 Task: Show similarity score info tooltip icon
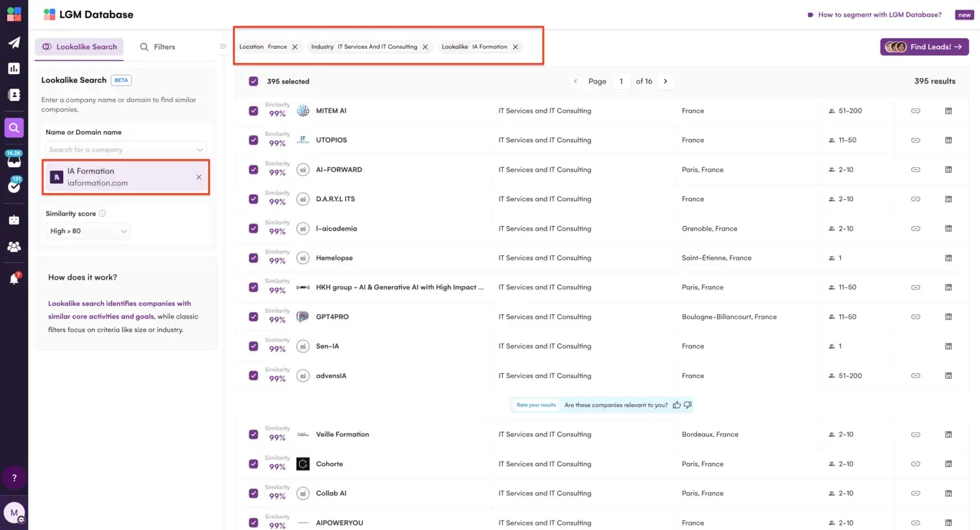102,213
